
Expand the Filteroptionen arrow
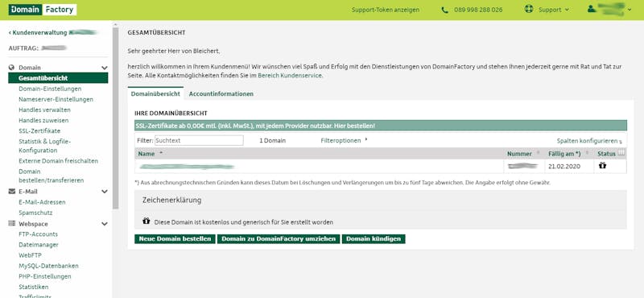click(366, 140)
